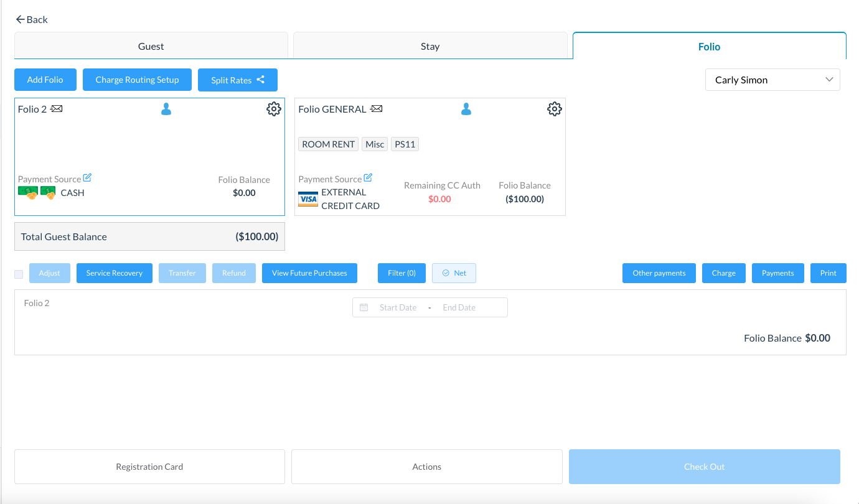The image size is (859, 504).
Task: Click the guest profile icon on Folio GENERAL
Action: point(466,110)
